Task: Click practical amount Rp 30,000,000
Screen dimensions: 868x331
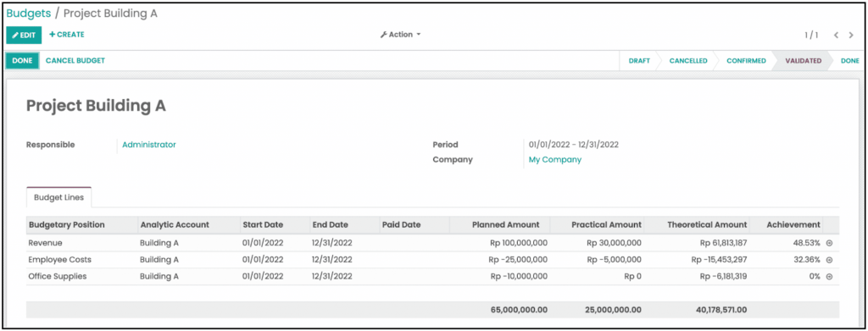Action: pos(615,243)
